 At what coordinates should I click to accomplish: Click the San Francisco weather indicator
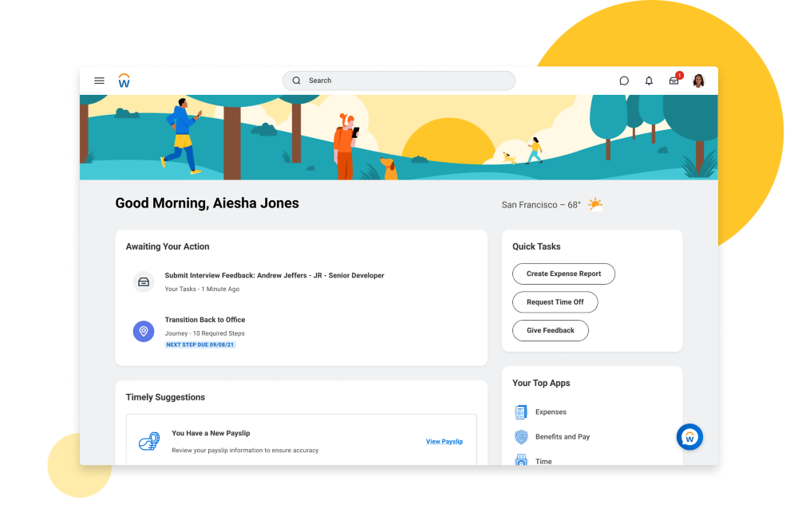point(551,205)
